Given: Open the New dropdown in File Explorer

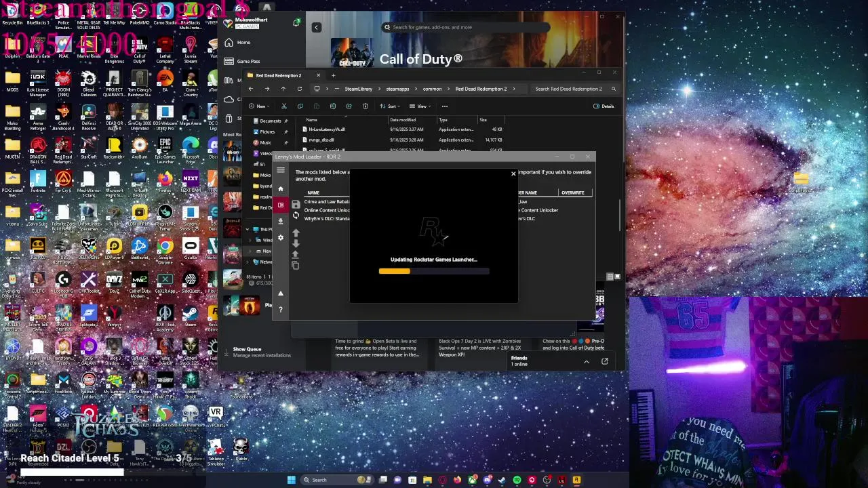Looking at the screenshot, I should [258, 106].
